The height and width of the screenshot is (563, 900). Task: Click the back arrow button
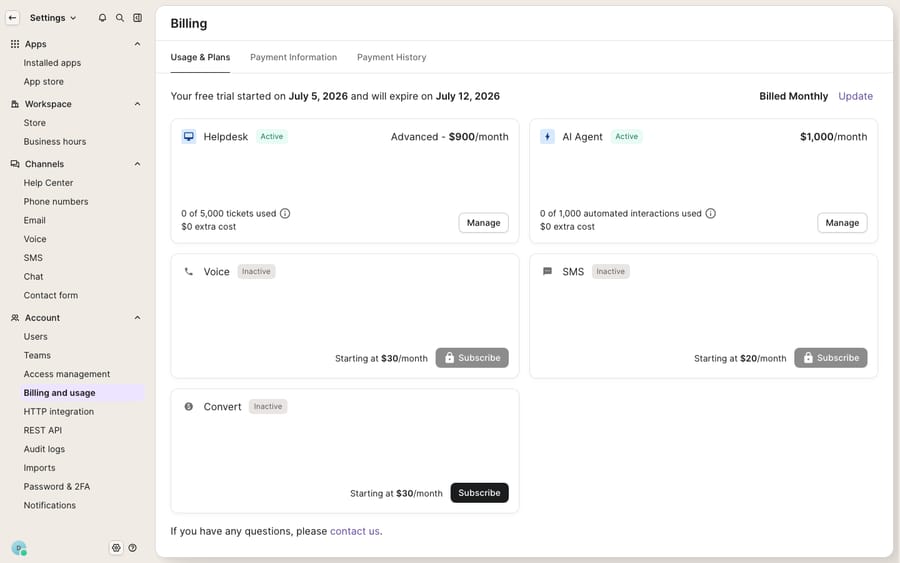coord(13,18)
